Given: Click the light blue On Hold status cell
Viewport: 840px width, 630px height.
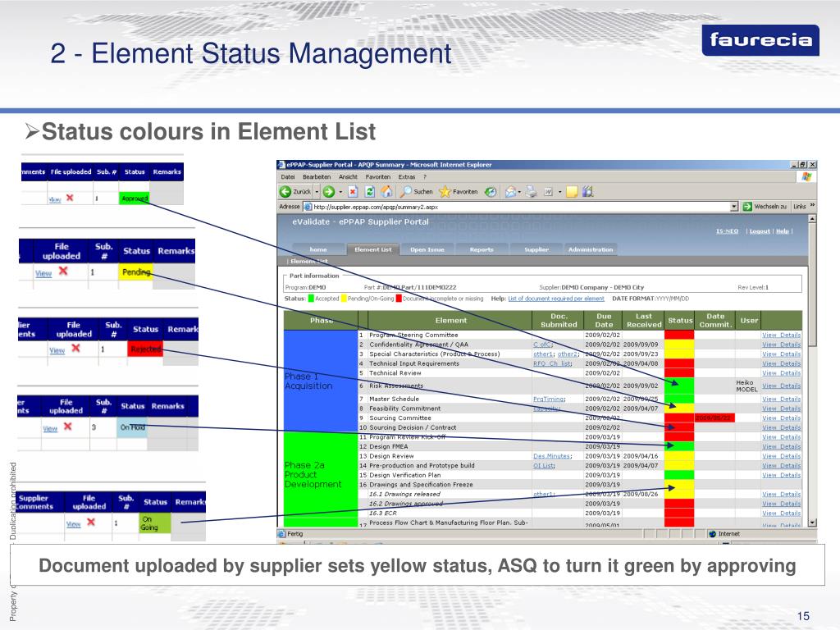Looking at the screenshot, I should [132, 427].
